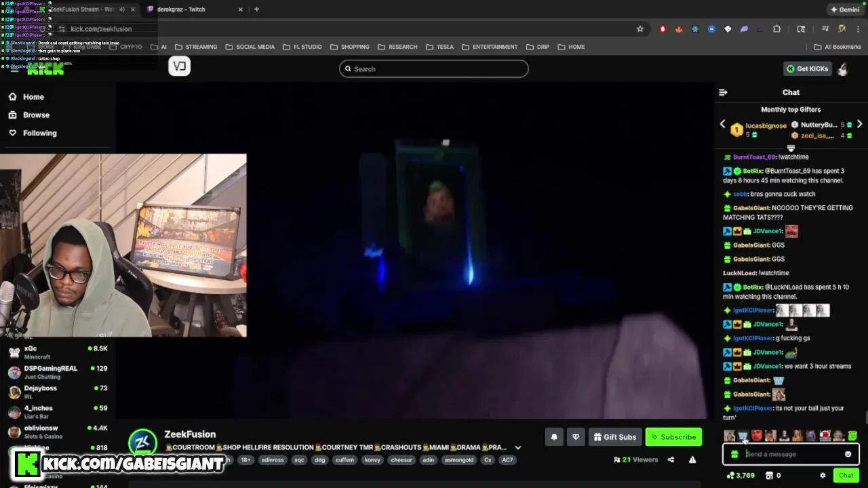This screenshot has width=868, height=488.
Task: Open Following in Kick sidebar
Action: click(32, 133)
